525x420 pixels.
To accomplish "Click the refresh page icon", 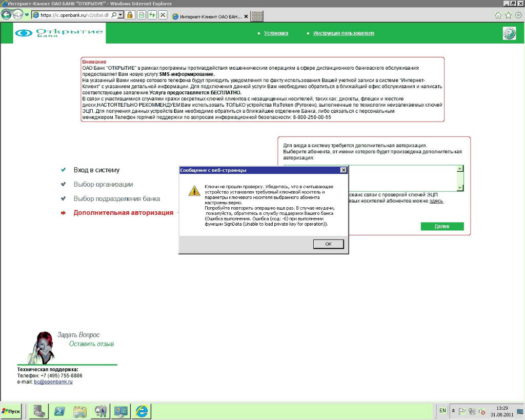I will 152,15.
